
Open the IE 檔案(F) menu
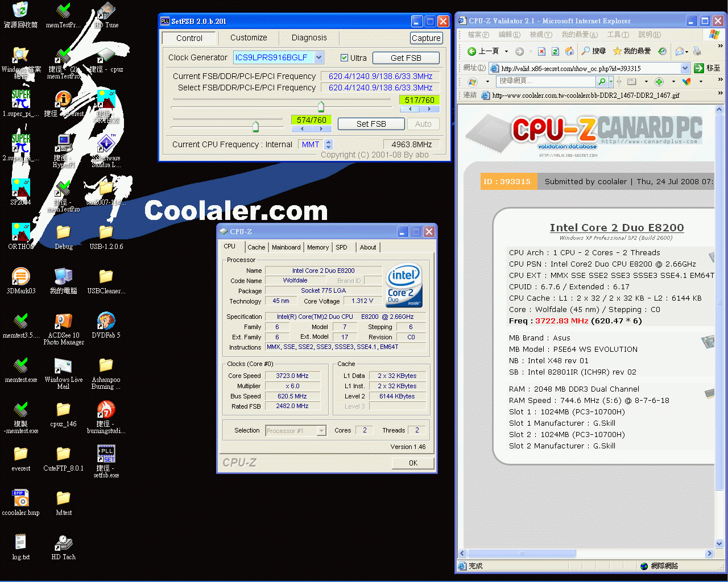coord(478,35)
